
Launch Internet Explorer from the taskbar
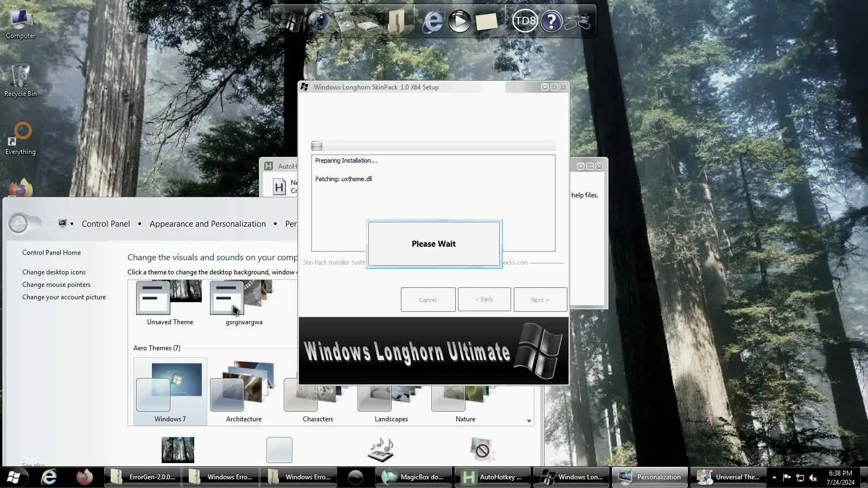[x=49, y=477]
